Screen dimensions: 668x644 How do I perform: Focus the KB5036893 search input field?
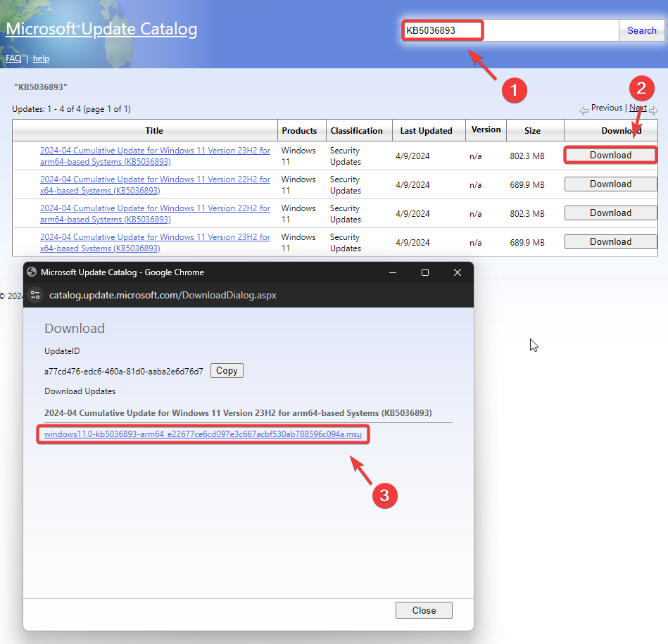[x=510, y=31]
